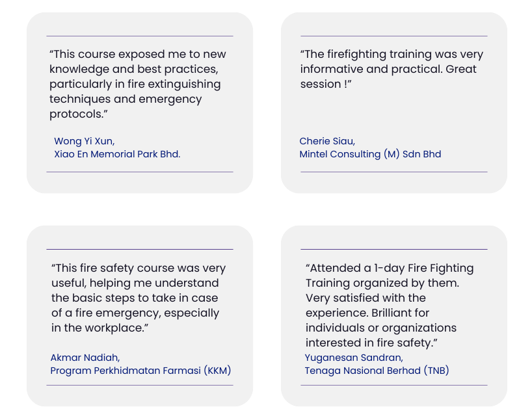Select the name Cherie Siau
The image size is (532, 407).
tap(327, 141)
